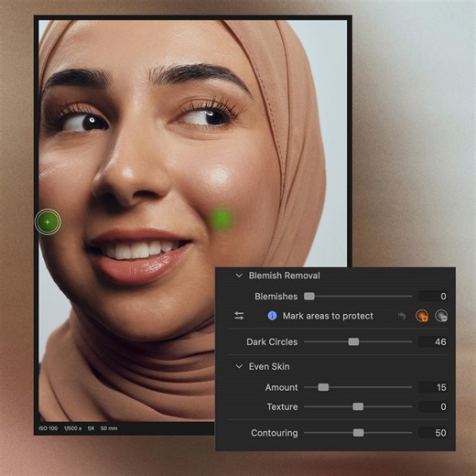476x476 pixels.
Task: Select the orange add protection brush
Action: [x=422, y=316]
